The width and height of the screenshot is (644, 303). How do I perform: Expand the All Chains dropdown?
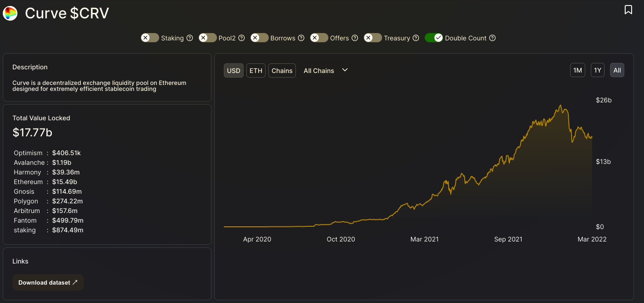point(326,70)
